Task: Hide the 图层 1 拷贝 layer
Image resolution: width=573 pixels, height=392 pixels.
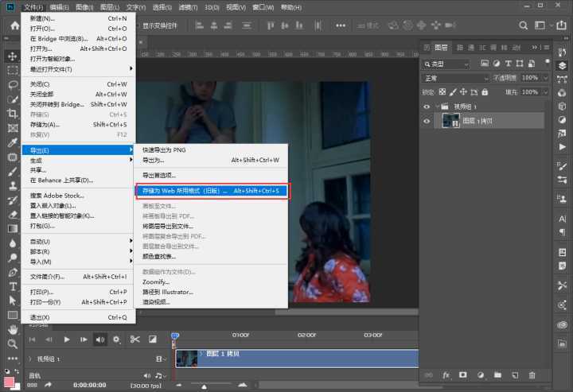Action: [x=427, y=121]
